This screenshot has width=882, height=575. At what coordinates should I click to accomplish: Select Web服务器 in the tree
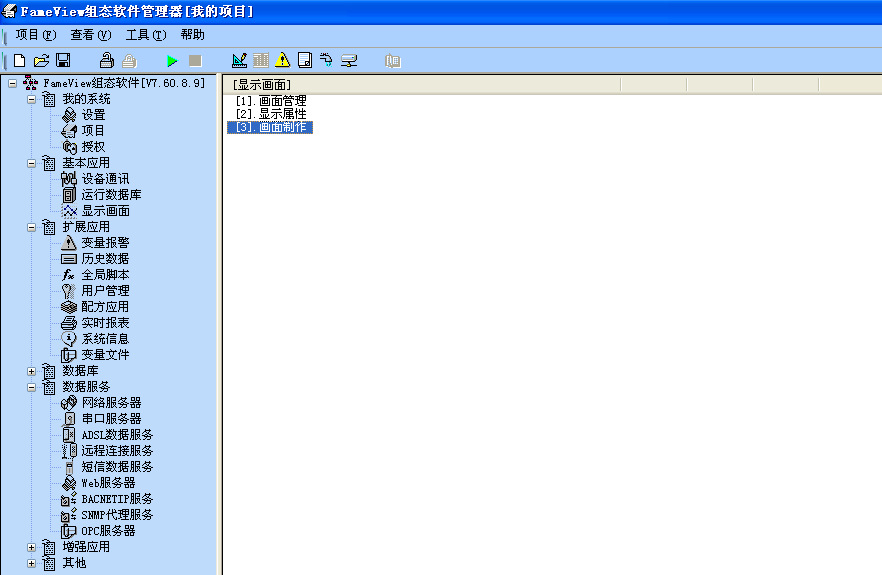tap(108, 483)
